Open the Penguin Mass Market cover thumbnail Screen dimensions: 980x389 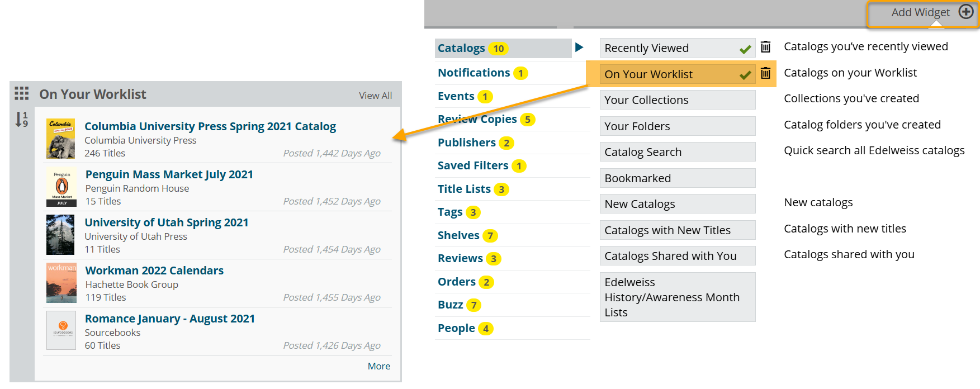(x=61, y=187)
